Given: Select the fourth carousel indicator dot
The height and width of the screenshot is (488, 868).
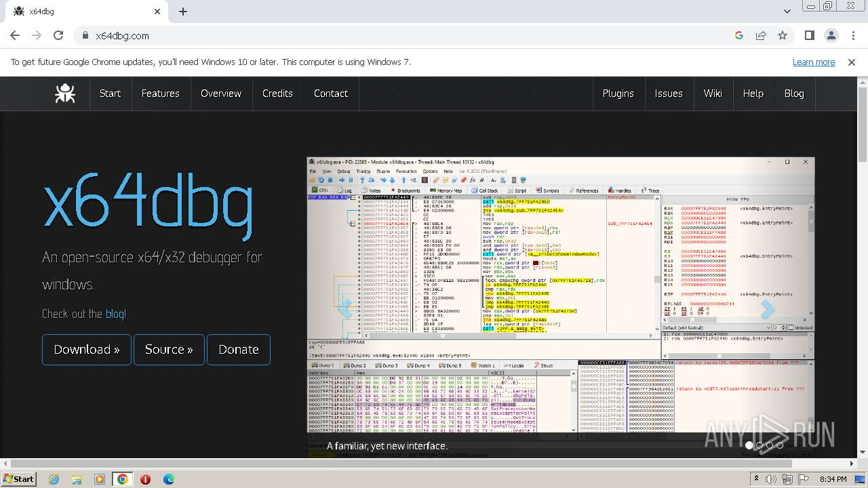Looking at the screenshot, I should click(x=780, y=445).
